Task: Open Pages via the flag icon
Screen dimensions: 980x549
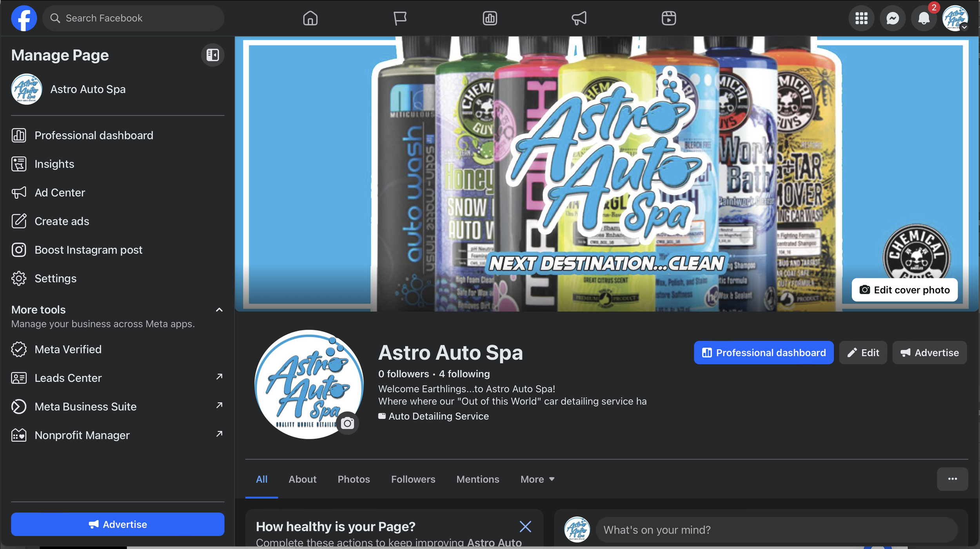Action: coord(400,18)
